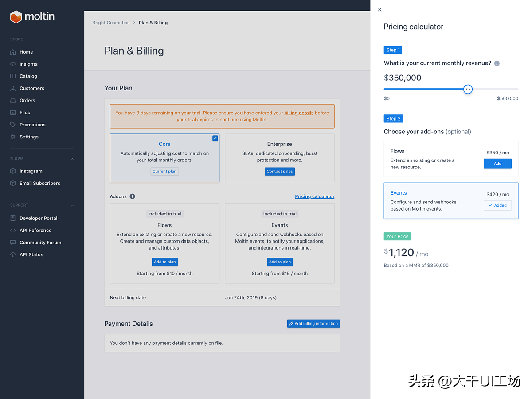Click the $350,000 revenue value

pos(403,78)
